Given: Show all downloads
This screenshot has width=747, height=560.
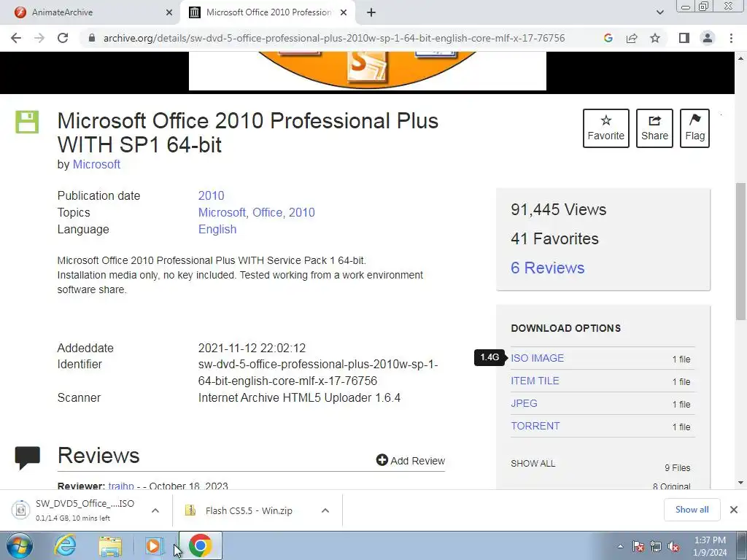Looking at the screenshot, I should (692, 510).
